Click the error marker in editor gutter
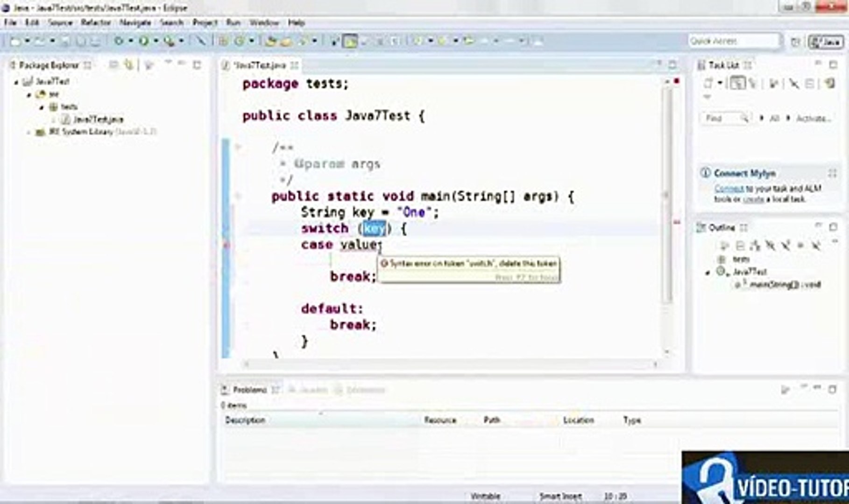 [226, 245]
